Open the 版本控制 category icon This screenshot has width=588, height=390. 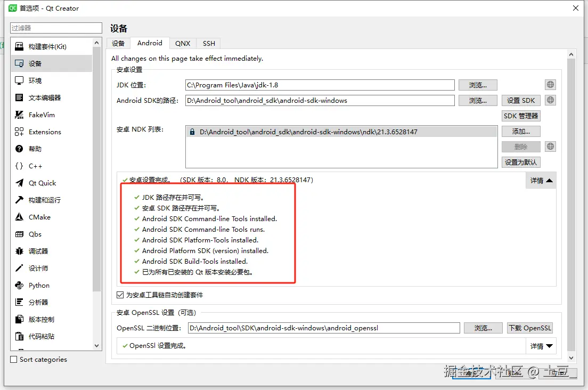pos(19,320)
